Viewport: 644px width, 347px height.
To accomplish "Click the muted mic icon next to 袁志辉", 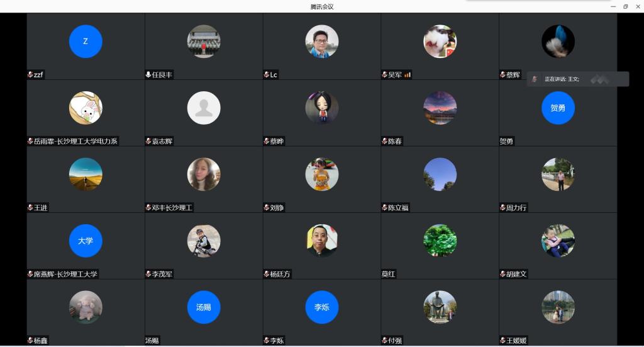I will tap(148, 142).
